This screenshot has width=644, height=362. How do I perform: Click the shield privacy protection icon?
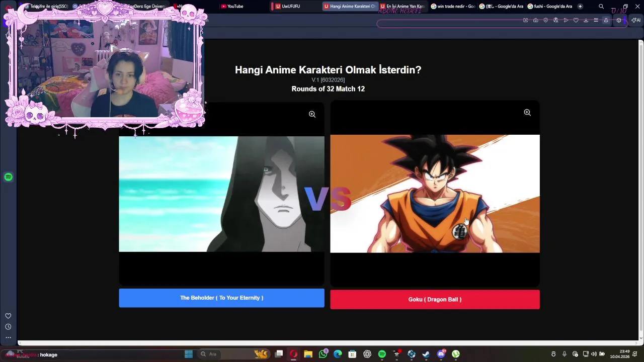[545, 20]
